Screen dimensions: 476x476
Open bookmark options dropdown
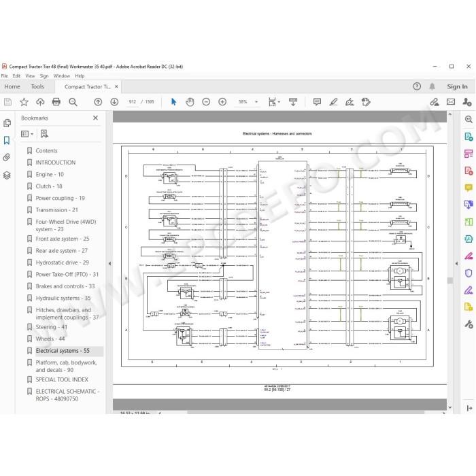(27, 134)
